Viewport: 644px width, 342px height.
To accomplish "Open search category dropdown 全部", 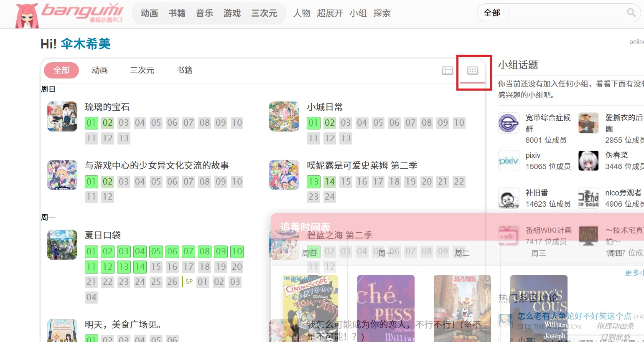I will coord(492,13).
